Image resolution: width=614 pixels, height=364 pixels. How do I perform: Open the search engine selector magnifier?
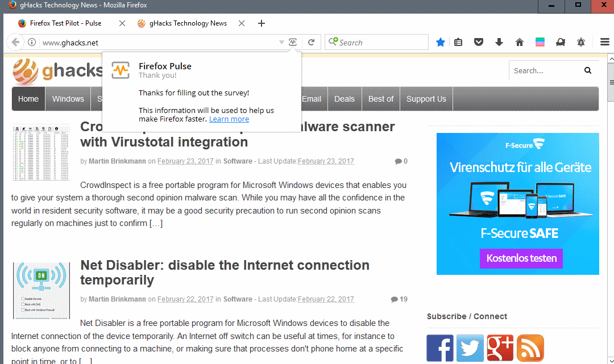pos(333,42)
